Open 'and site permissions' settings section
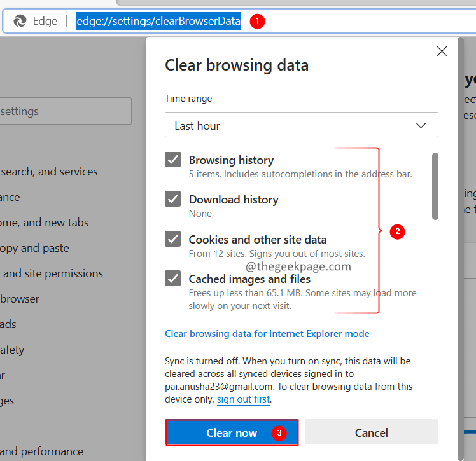Screen dimensions: 476x461 coord(53,273)
